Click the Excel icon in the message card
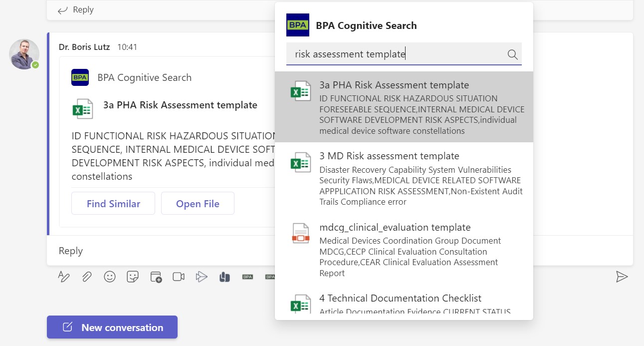The height and width of the screenshot is (346, 644). [x=83, y=109]
